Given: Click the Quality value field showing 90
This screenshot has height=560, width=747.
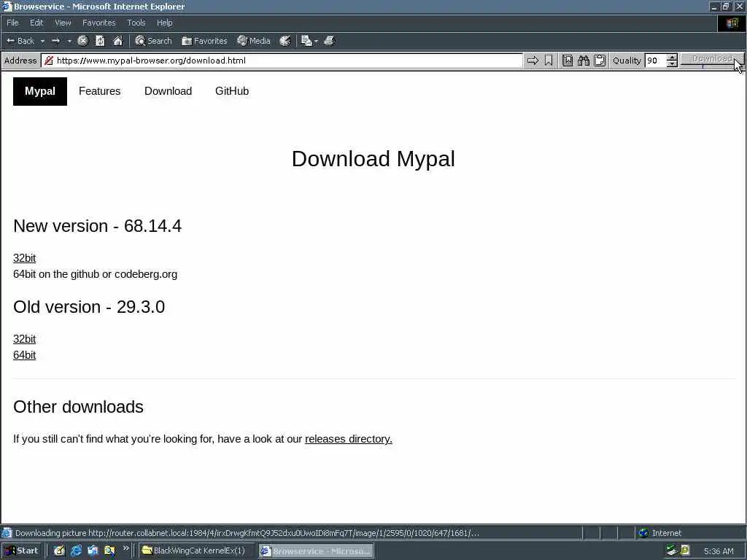Looking at the screenshot, I should pos(656,61).
